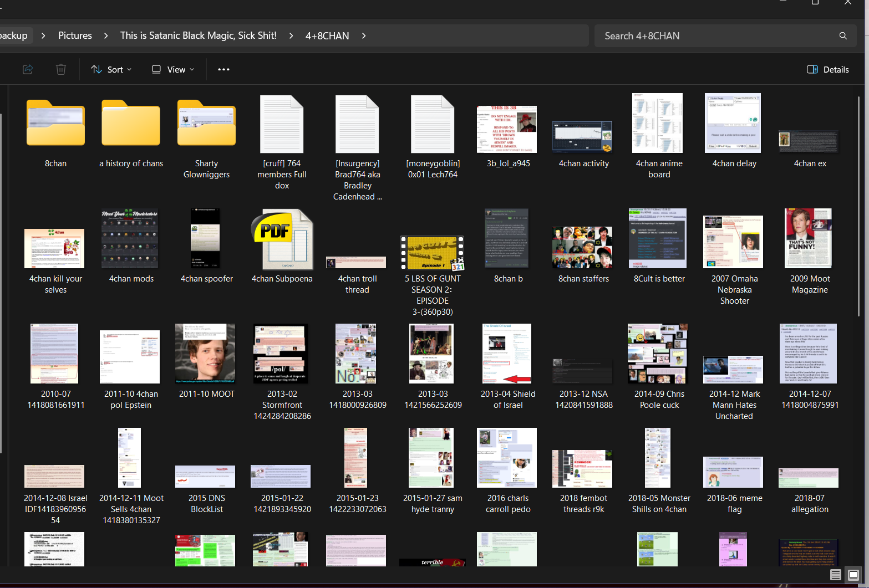Select the file name '2013-02 Stormfront 1424284208286'

point(282,405)
